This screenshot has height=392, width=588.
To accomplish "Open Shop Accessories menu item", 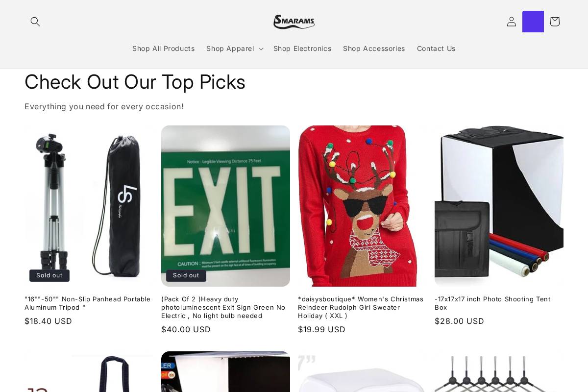I will point(374,49).
